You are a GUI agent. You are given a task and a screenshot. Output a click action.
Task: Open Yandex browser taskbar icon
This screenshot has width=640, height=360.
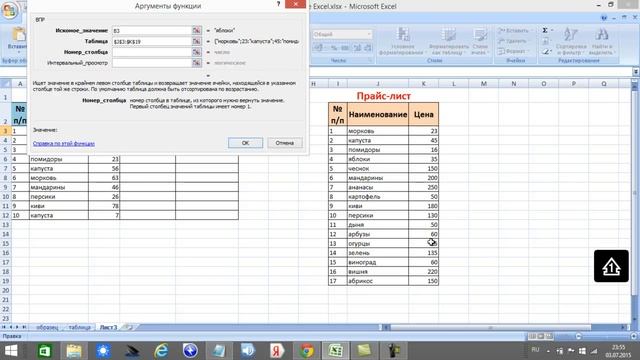tap(277, 351)
